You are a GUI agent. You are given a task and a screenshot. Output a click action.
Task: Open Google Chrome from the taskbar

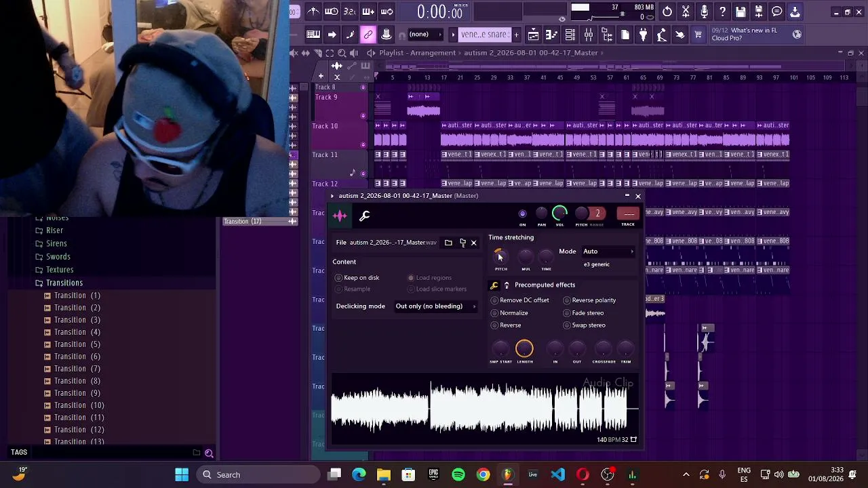[x=483, y=474]
